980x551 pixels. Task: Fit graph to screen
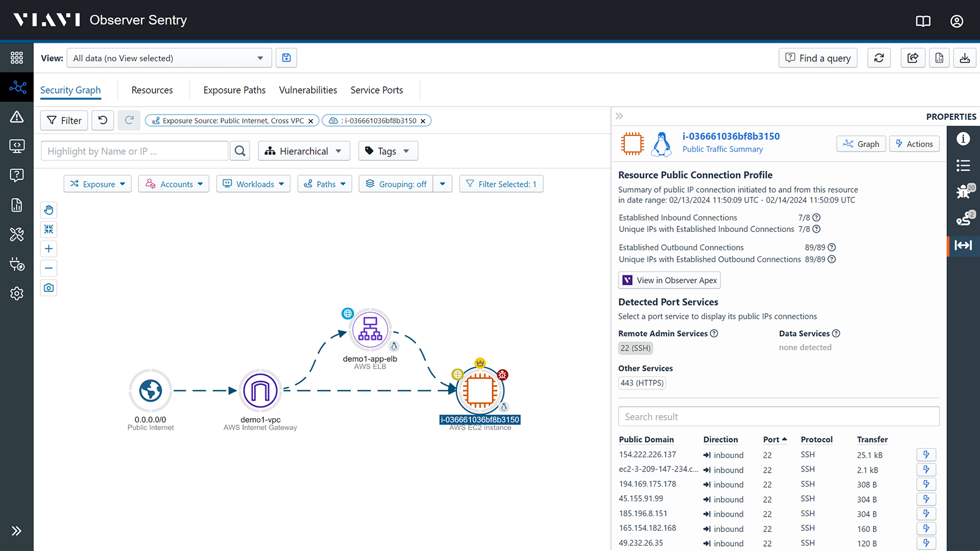48,229
